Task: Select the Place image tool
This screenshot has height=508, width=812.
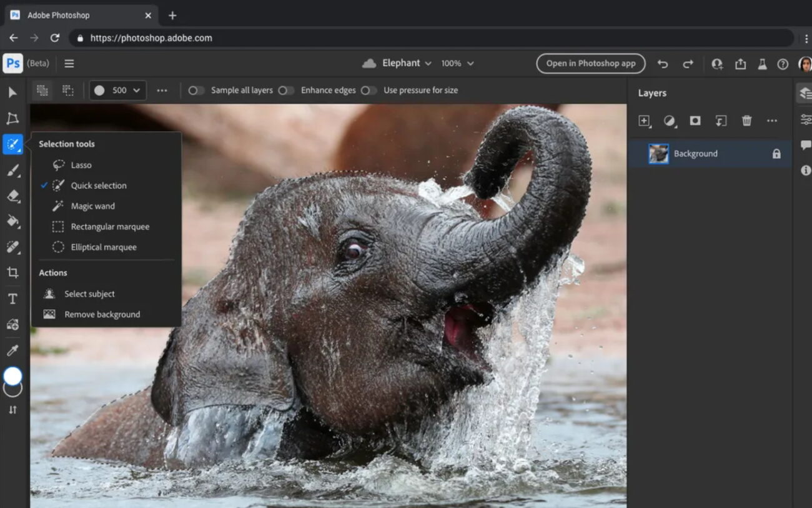Action: pyautogui.click(x=12, y=324)
